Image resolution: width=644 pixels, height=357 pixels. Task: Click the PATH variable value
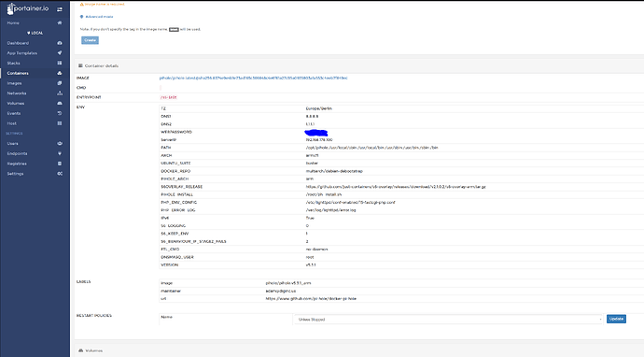(371, 148)
